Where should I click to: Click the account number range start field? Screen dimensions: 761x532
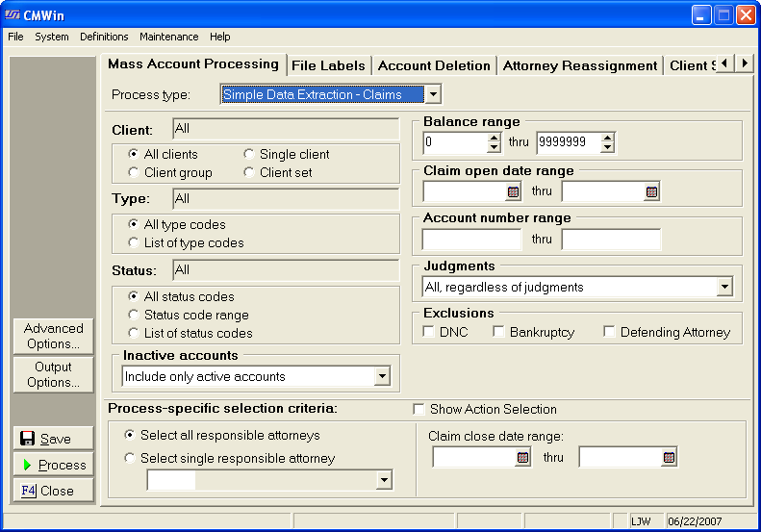pyautogui.click(x=471, y=240)
